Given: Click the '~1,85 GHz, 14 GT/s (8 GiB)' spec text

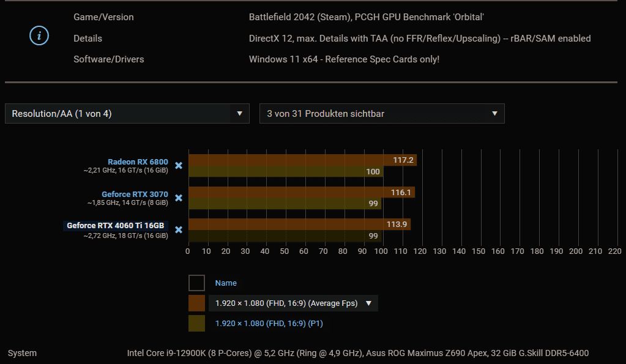Looking at the screenshot, I should pyautogui.click(x=127, y=202).
